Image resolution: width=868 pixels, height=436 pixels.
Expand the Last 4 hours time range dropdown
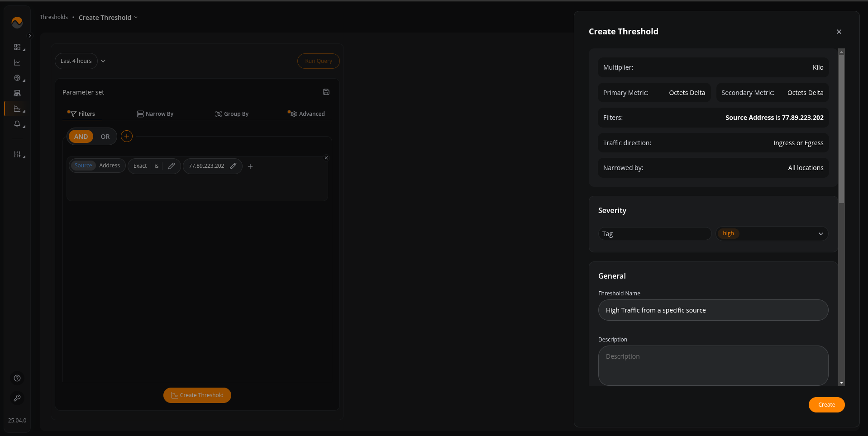[x=103, y=61]
